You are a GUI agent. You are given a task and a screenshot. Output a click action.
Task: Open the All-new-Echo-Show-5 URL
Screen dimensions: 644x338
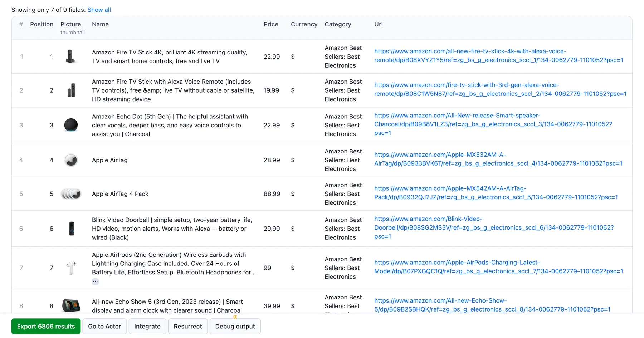point(492,305)
